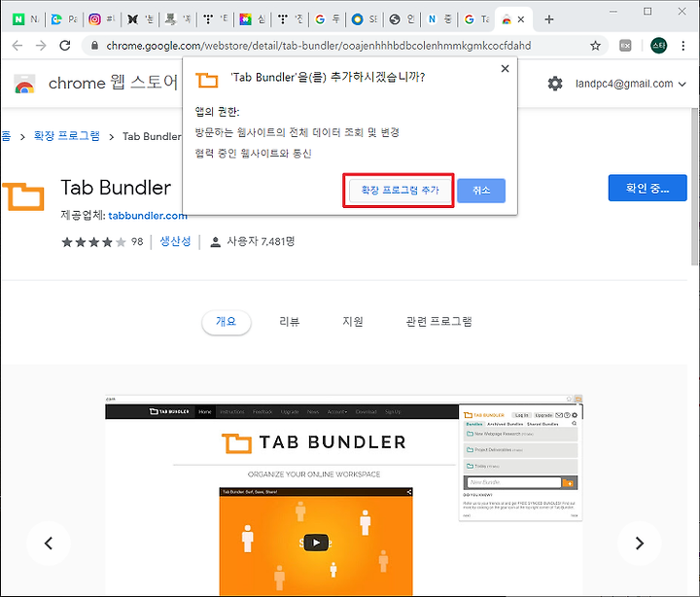This screenshot has height=597, width=700.
Task: Expand landpc4@gmail.com account dropdown
Action: [630, 84]
